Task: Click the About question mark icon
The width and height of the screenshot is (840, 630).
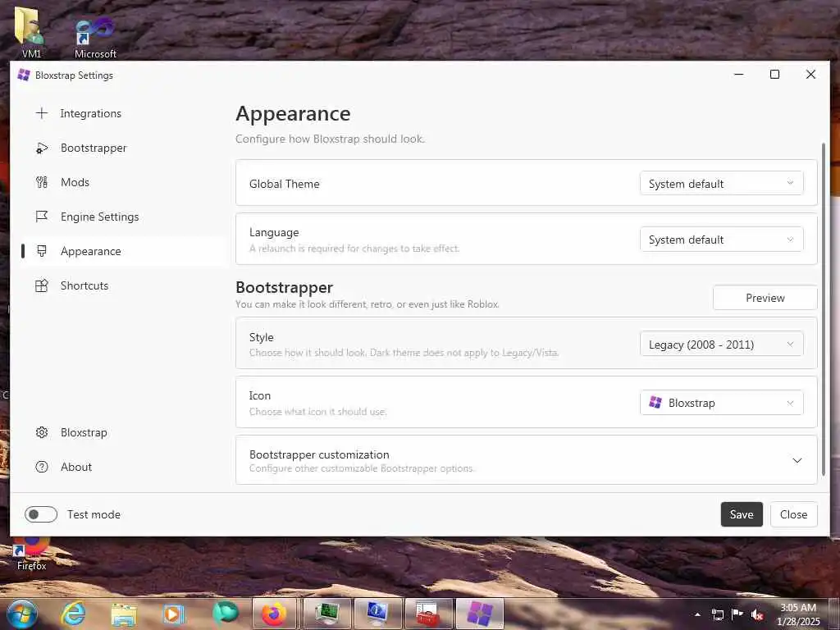Action: [x=42, y=467]
